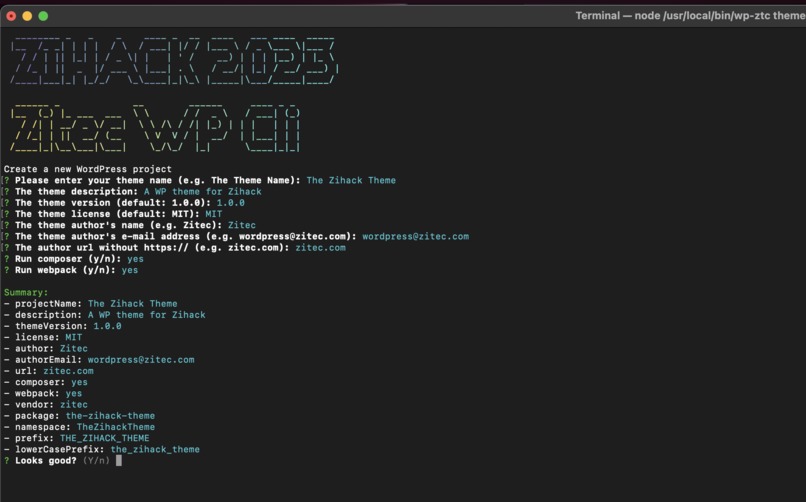Screen dimensions: 806x502
Task: Click the summary 'composer: yes' row
Action: (x=46, y=382)
